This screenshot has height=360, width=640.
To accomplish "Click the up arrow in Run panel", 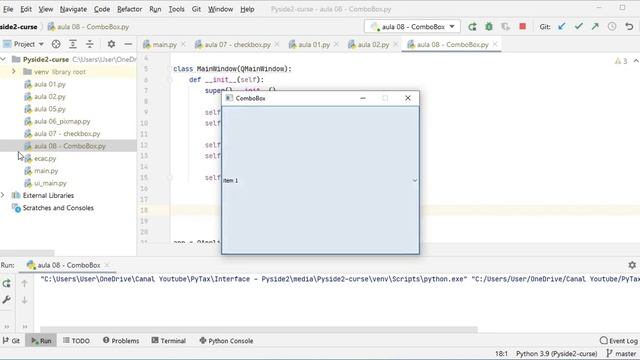I will (24, 283).
